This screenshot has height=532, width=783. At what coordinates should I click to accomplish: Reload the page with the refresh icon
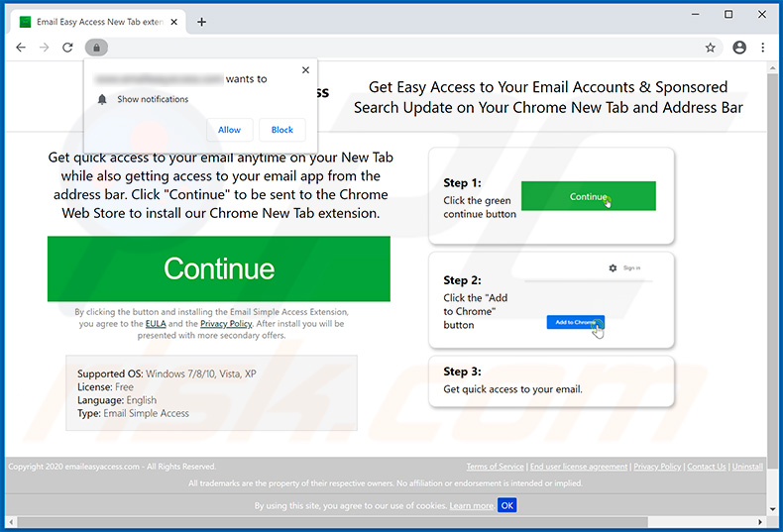pyautogui.click(x=67, y=48)
